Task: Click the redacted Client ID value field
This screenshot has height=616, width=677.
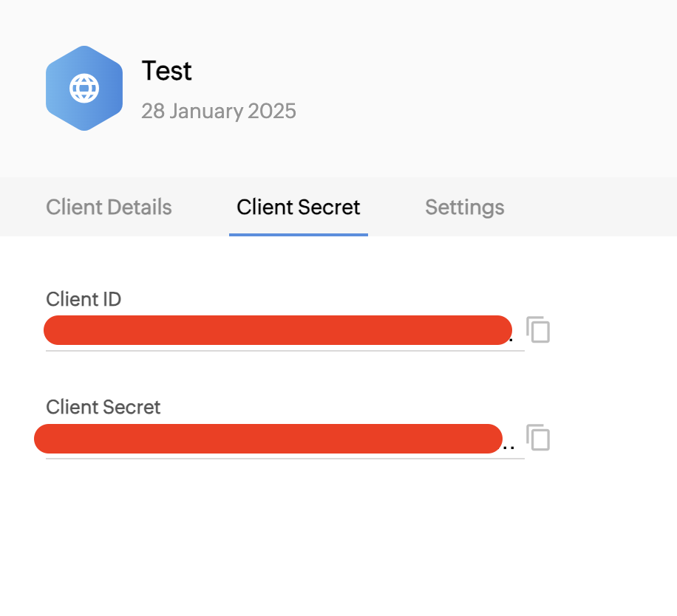Action: (x=278, y=330)
